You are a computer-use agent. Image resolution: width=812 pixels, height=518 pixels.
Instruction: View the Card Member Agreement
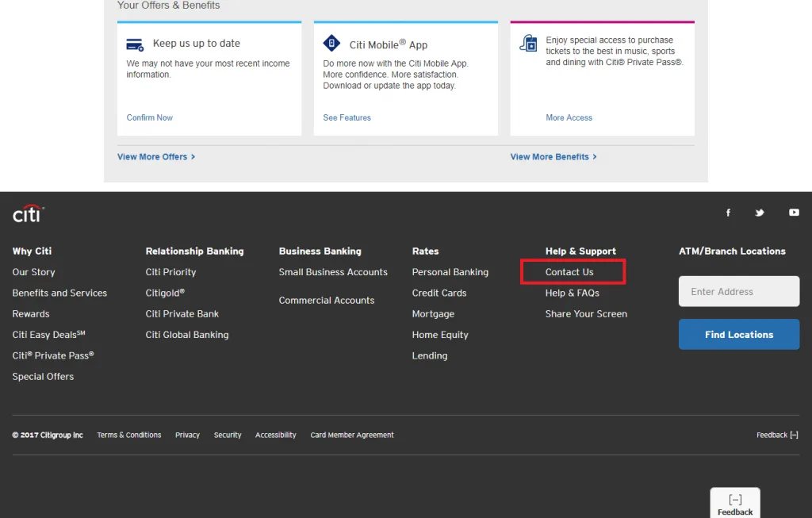point(352,436)
